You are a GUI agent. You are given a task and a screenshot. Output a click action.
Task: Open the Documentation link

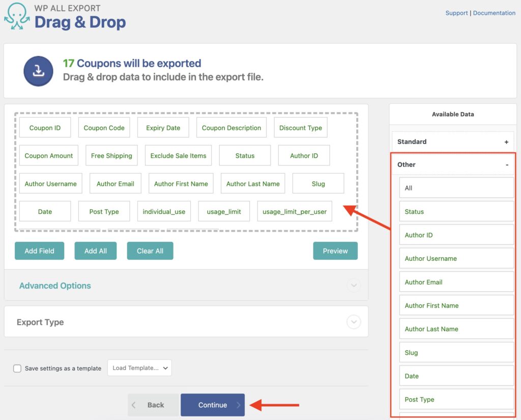coord(494,13)
